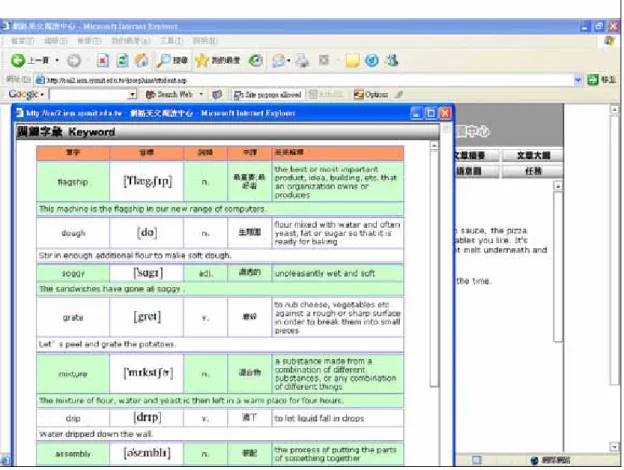The width and height of the screenshot is (624, 470).
Task: Open the Favorites (我的最愛) menu
Action: [x=131, y=41]
